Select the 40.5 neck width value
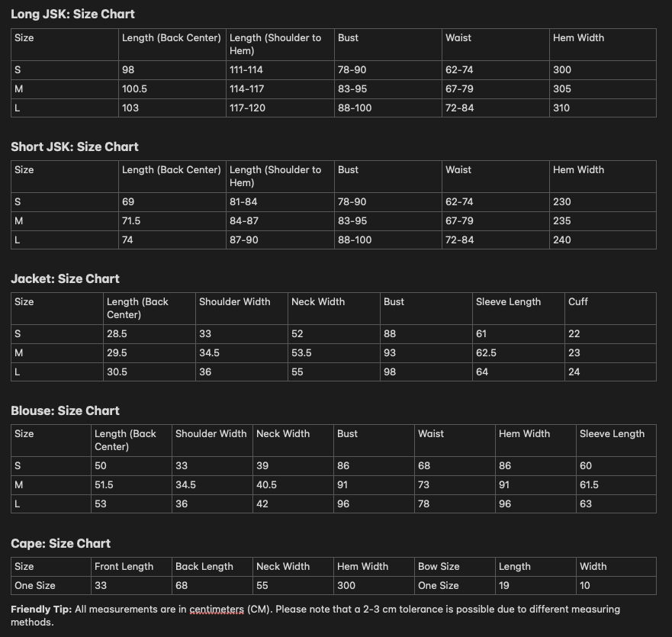The width and height of the screenshot is (672, 637). click(266, 484)
